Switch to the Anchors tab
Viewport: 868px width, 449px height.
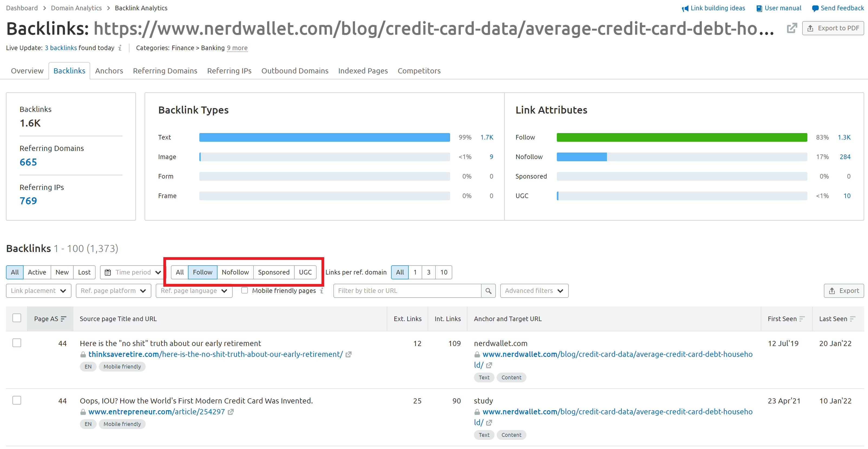coord(109,71)
